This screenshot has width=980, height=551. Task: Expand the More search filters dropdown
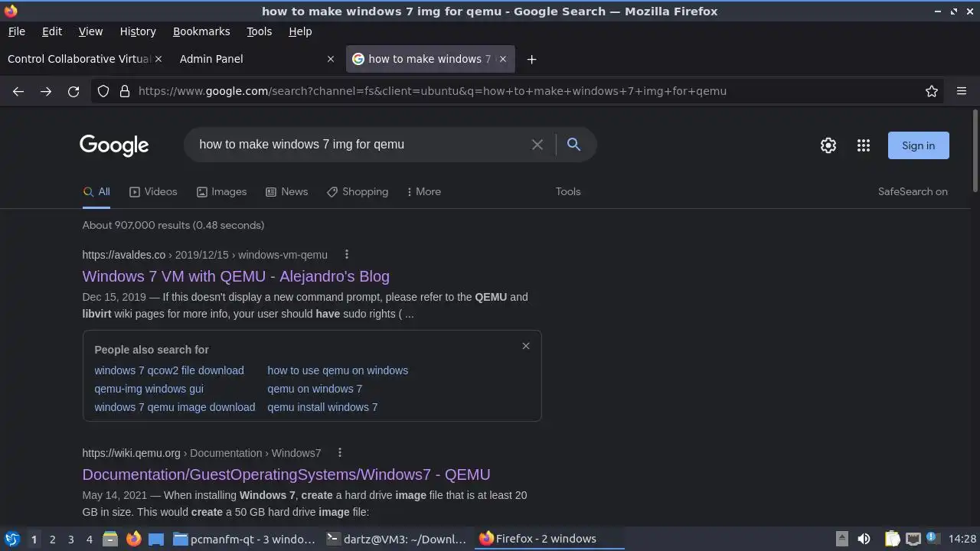coord(424,192)
